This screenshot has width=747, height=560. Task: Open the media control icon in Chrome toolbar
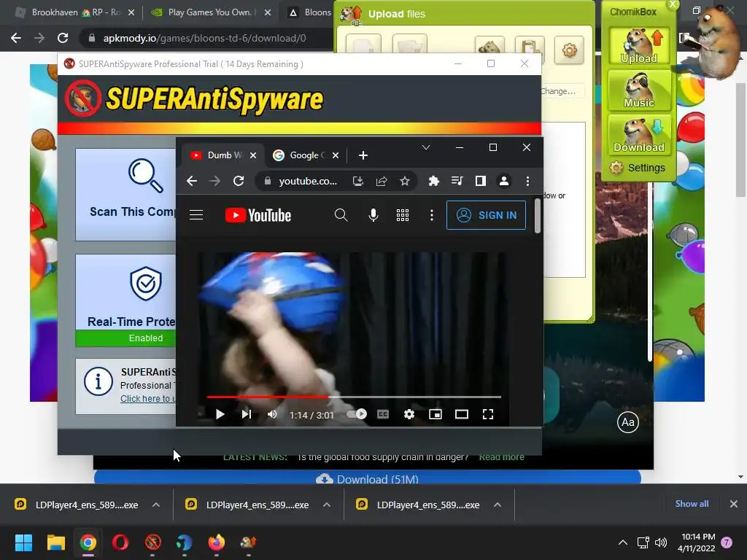point(457,181)
